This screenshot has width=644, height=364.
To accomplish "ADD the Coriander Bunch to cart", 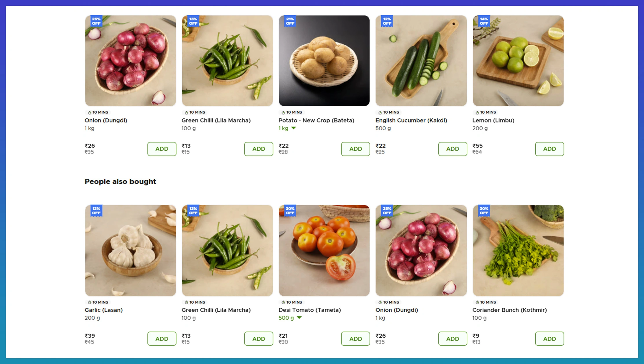I will (x=549, y=339).
